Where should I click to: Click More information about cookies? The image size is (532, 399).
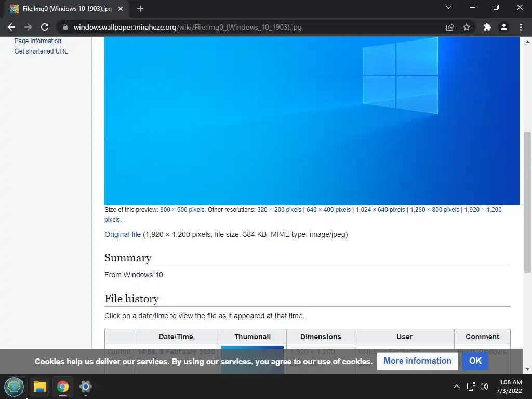(417, 361)
